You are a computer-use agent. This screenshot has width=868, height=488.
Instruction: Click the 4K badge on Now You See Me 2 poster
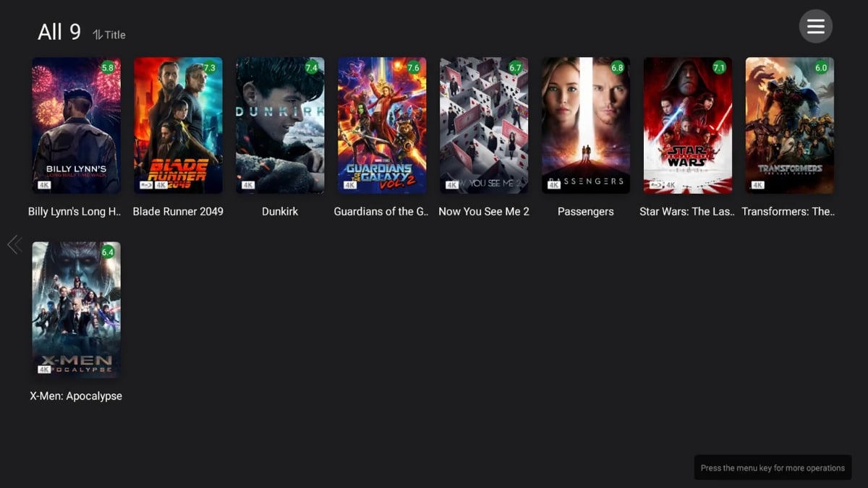pos(452,185)
